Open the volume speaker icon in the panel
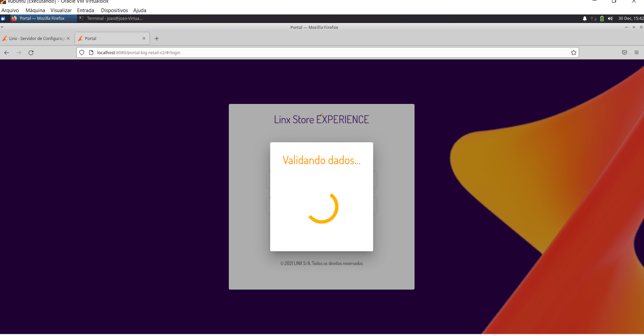644x335 pixels. click(x=610, y=18)
